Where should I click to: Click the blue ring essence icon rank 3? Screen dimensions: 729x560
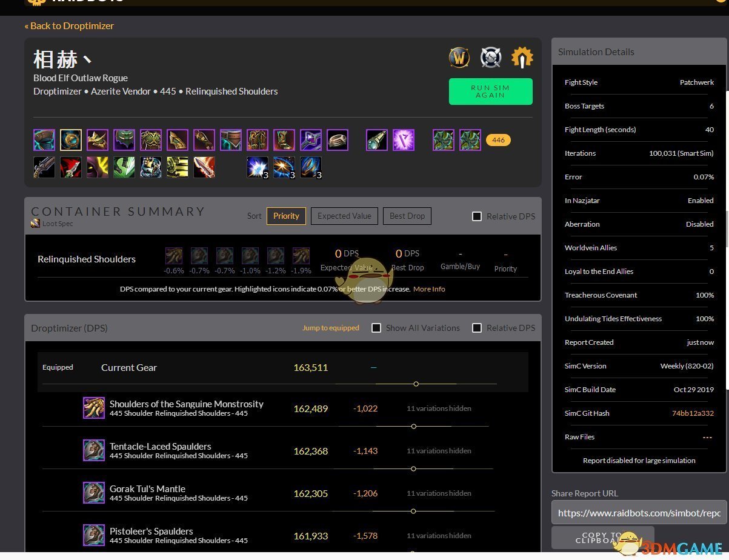pyautogui.click(x=311, y=167)
